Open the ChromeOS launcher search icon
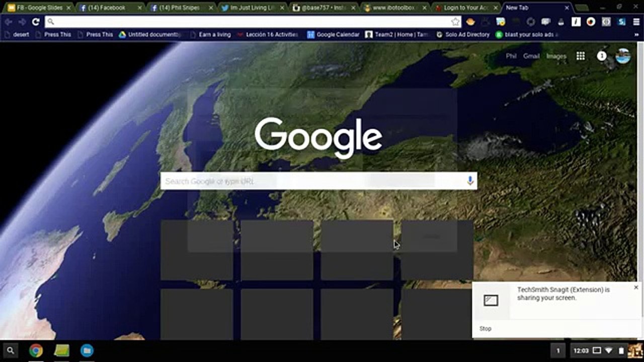The image size is (644, 362). point(11,350)
